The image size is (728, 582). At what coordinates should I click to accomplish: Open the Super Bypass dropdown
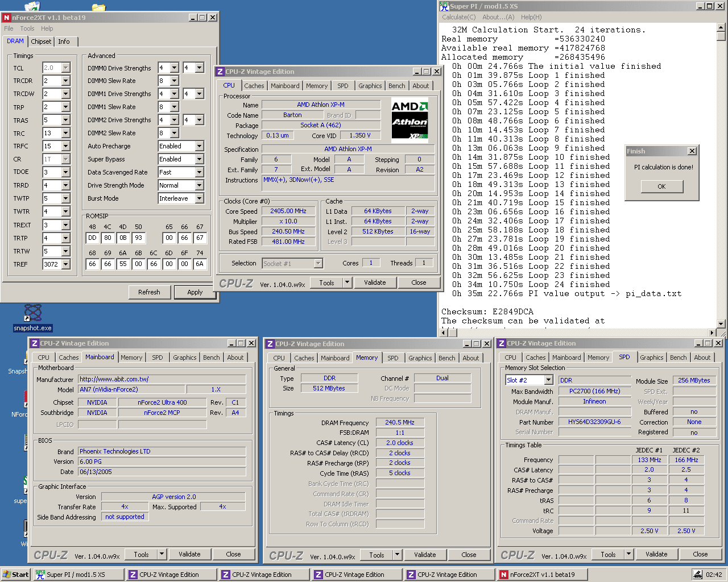(200, 159)
